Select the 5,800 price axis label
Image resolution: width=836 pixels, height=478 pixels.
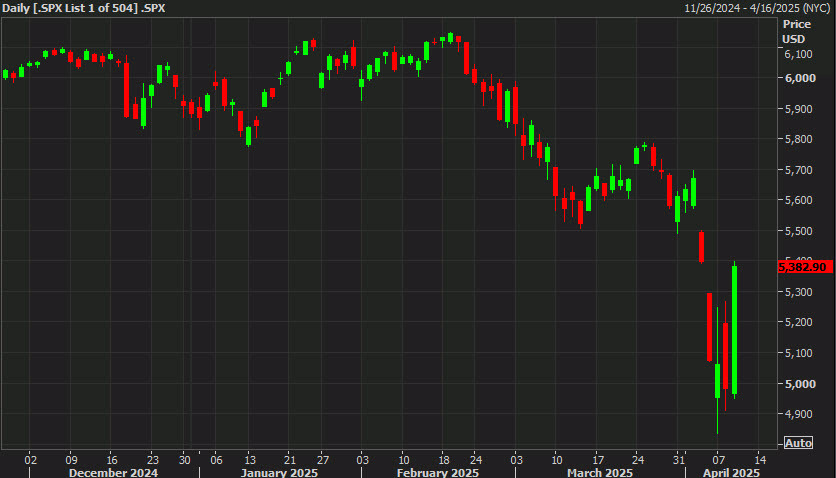tap(799, 139)
